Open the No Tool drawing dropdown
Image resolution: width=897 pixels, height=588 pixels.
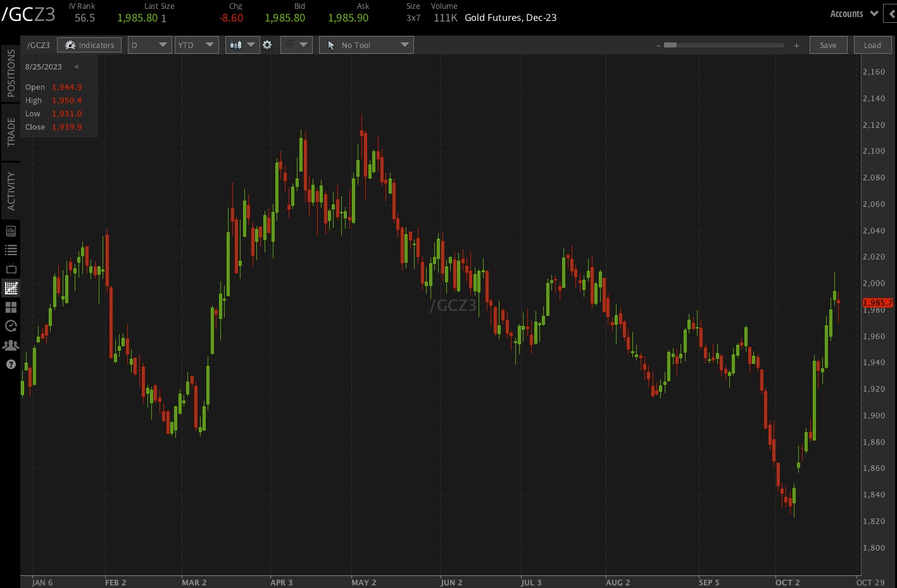(x=367, y=45)
